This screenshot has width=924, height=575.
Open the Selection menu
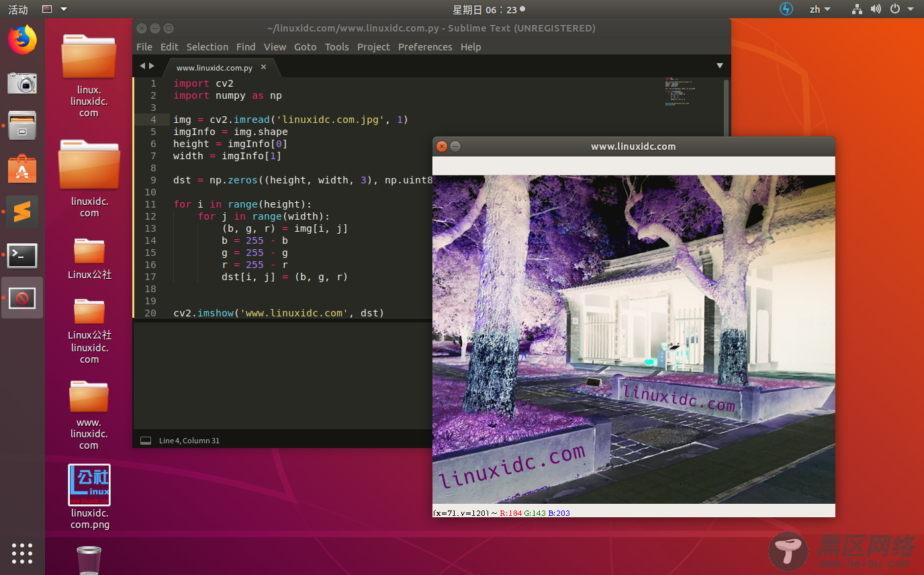tap(207, 47)
